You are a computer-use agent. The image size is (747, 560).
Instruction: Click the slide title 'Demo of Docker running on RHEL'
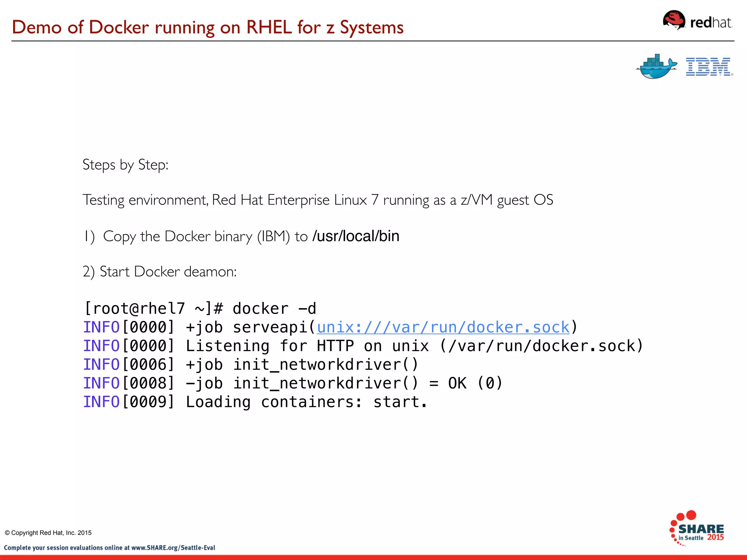click(208, 27)
